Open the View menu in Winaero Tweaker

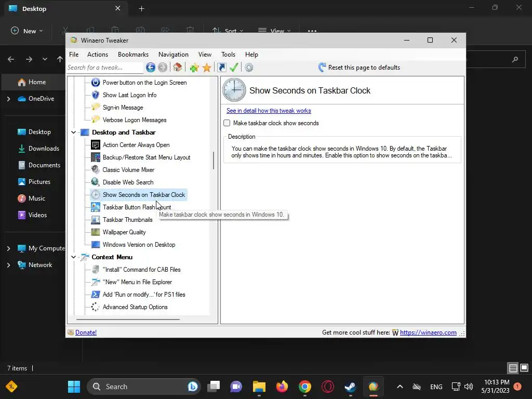point(205,54)
